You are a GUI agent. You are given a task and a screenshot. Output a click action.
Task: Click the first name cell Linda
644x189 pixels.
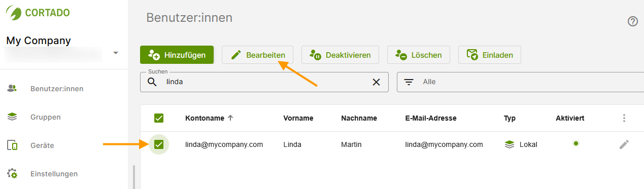click(292, 144)
